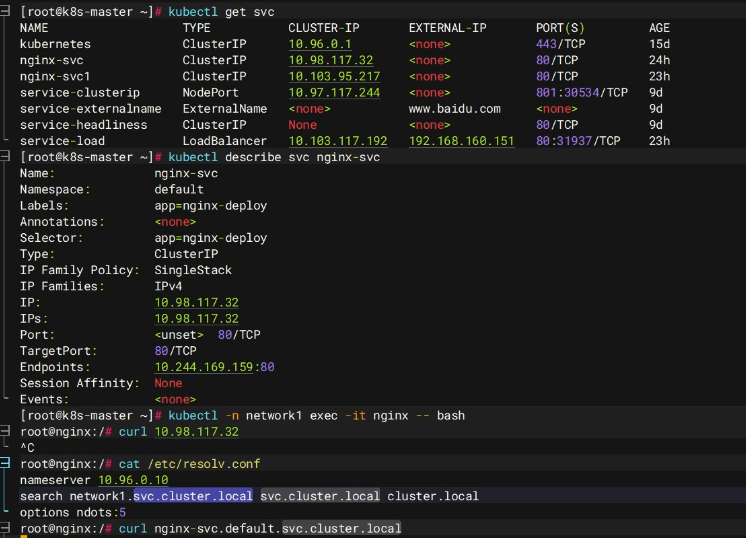Select the '443/TCP' port value
746x538 pixels.
coord(560,44)
